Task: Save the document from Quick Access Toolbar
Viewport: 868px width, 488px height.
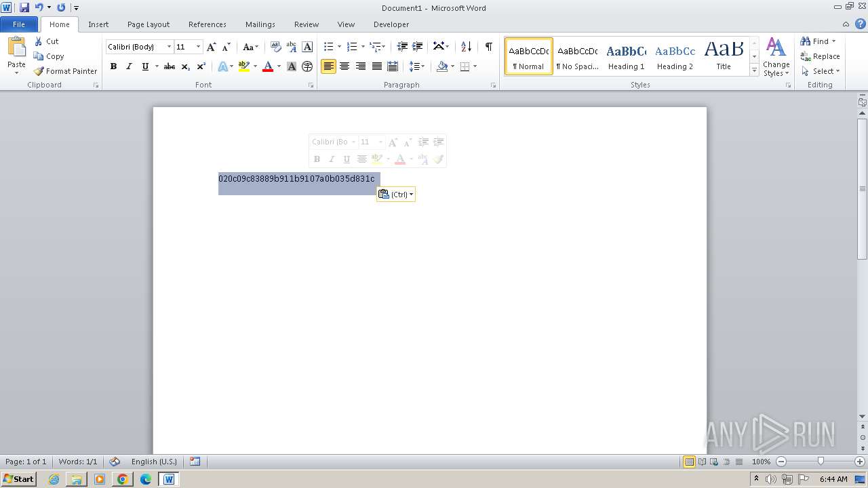Action: pyautogui.click(x=24, y=7)
